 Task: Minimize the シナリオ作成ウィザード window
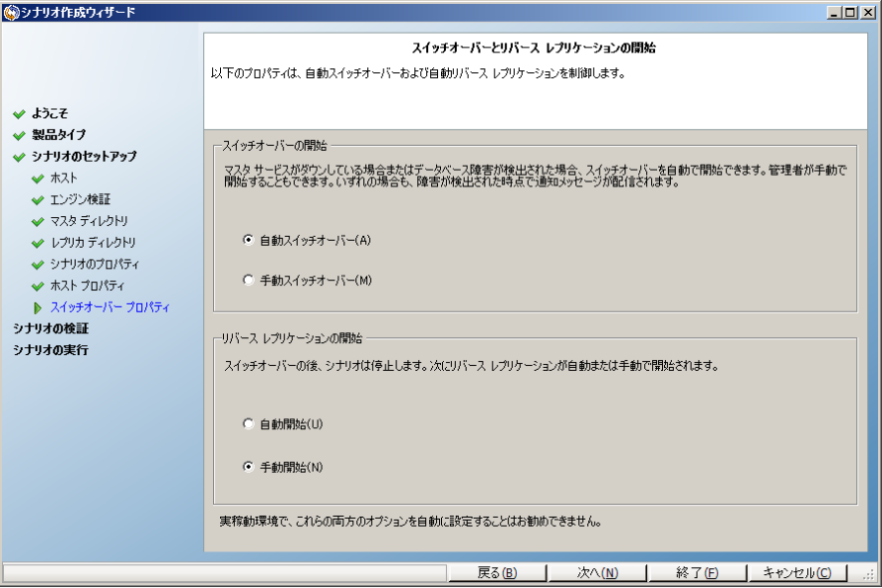pyautogui.click(x=835, y=13)
